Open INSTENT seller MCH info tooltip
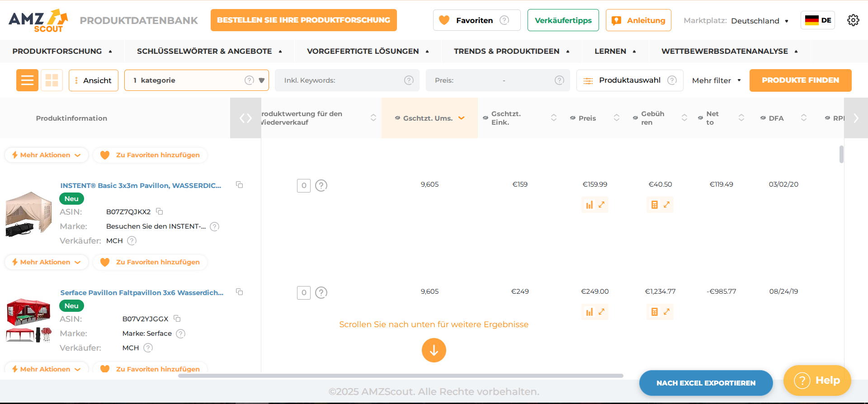Image resolution: width=868 pixels, height=404 pixels. coord(132,241)
